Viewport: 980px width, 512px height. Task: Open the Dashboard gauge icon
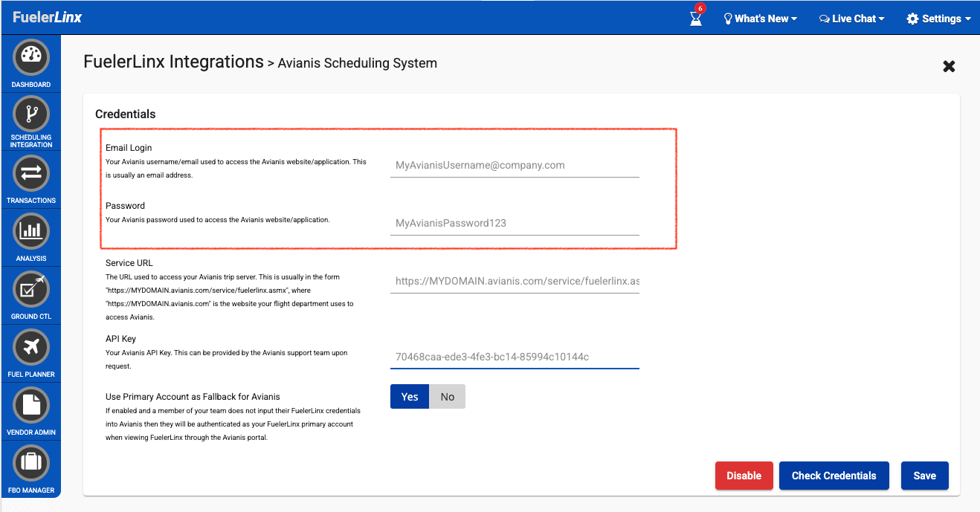[31, 57]
